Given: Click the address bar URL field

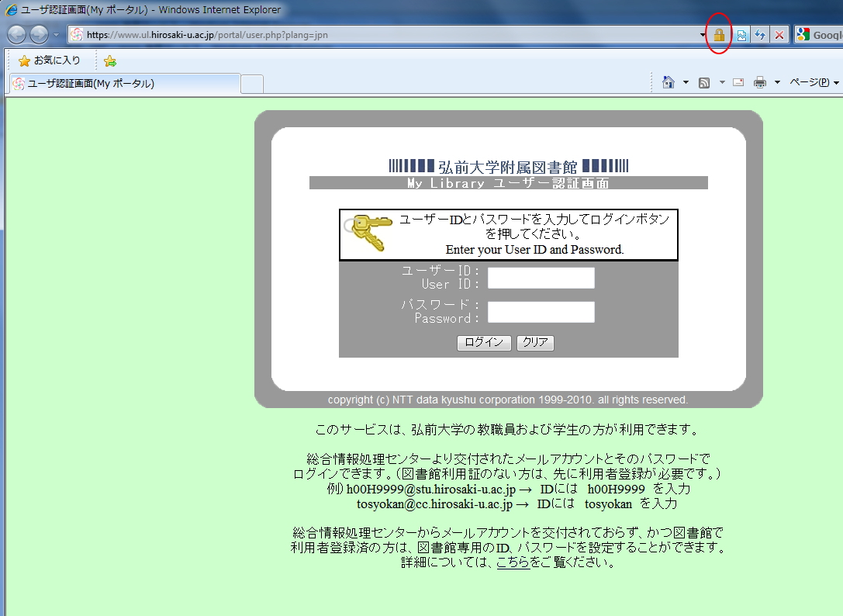Looking at the screenshot, I should point(387,35).
